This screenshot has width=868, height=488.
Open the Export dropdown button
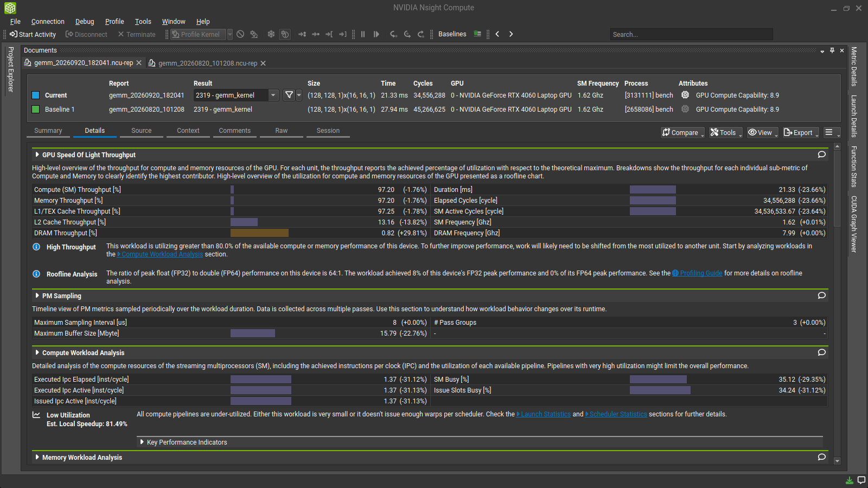click(801, 132)
